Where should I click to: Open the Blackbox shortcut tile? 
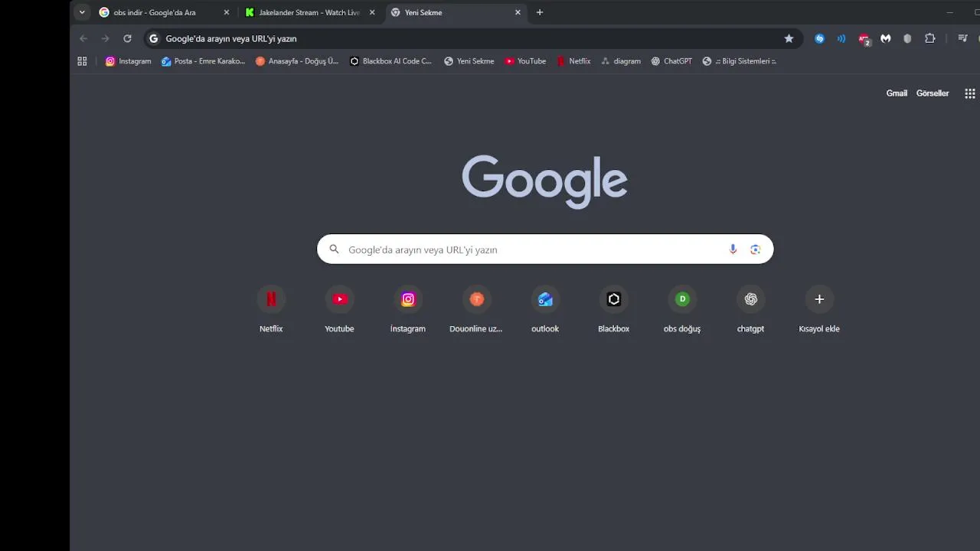click(613, 310)
